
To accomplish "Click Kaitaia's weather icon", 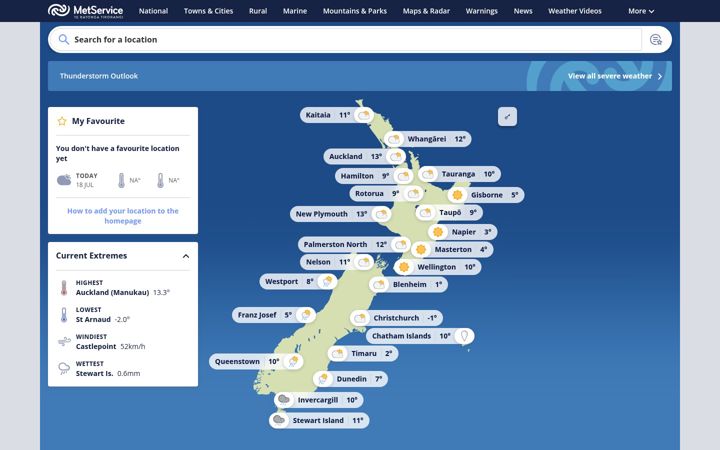I will pyautogui.click(x=364, y=115).
